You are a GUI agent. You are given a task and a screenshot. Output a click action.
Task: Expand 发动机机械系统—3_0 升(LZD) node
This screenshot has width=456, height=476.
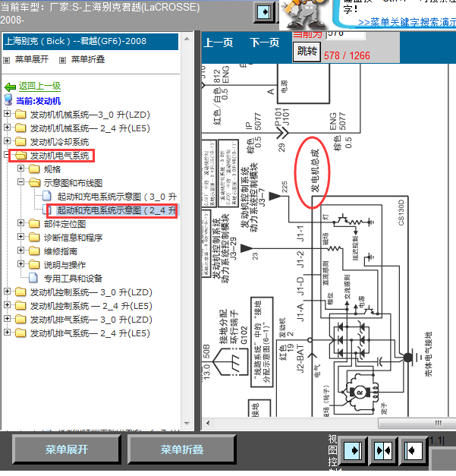[7, 114]
